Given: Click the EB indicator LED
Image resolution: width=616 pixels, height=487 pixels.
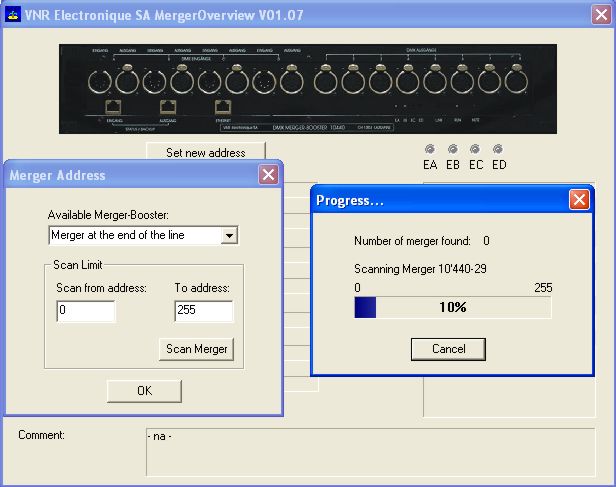Looking at the screenshot, I should tap(453, 149).
